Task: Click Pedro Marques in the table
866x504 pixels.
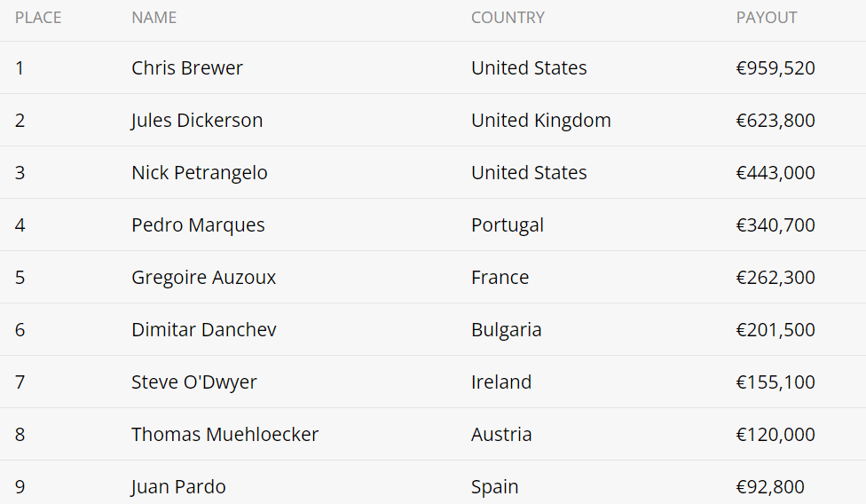Action: click(198, 225)
